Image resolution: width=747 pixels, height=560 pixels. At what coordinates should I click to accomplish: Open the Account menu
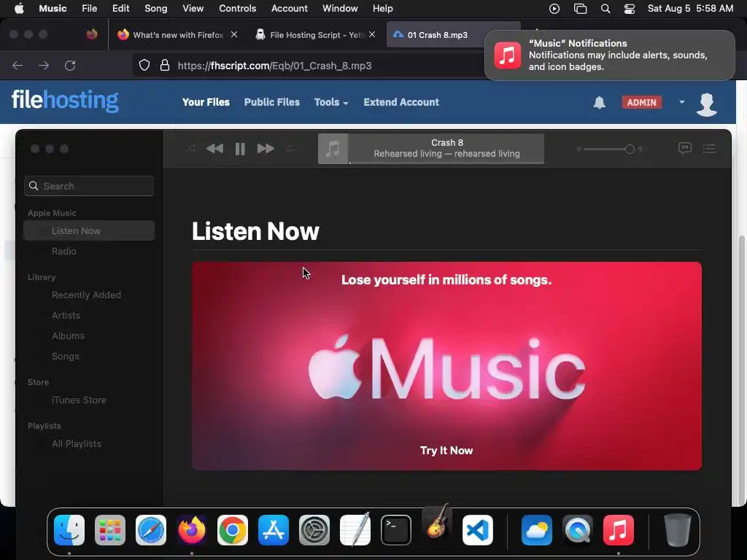click(x=289, y=9)
